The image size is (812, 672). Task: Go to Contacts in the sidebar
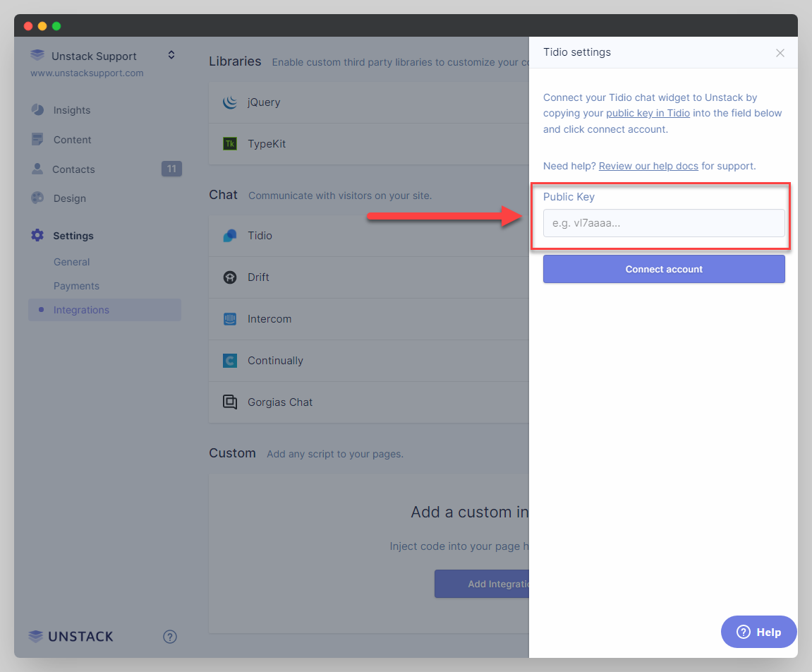coord(73,169)
